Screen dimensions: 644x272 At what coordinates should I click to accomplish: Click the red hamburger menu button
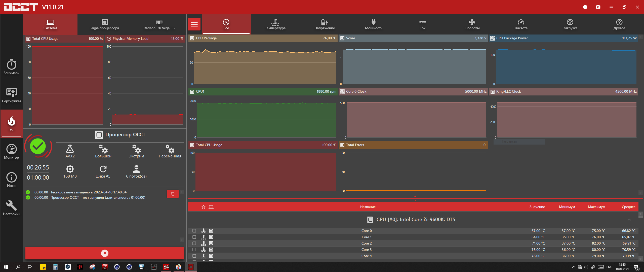pyautogui.click(x=194, y=24)
